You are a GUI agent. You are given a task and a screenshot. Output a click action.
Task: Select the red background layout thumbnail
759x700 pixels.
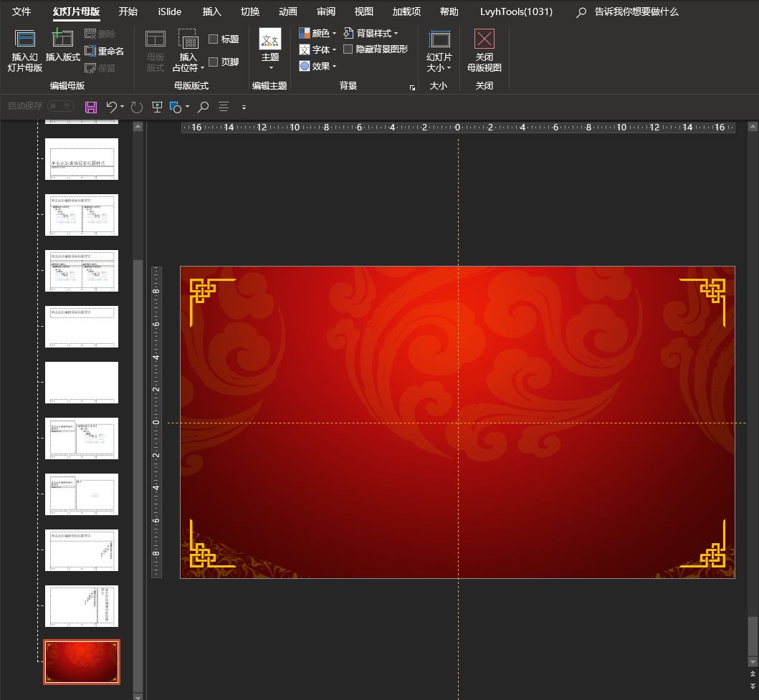coord(82,662)
